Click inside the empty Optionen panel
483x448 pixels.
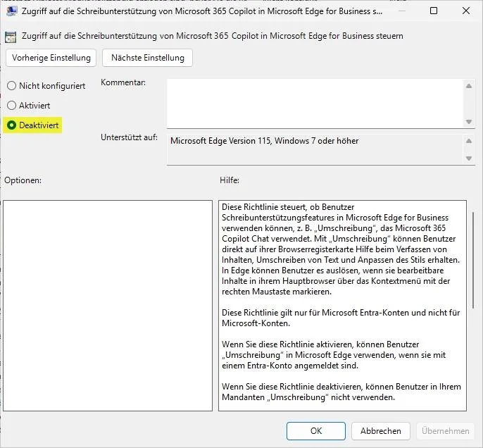(108, 305)
